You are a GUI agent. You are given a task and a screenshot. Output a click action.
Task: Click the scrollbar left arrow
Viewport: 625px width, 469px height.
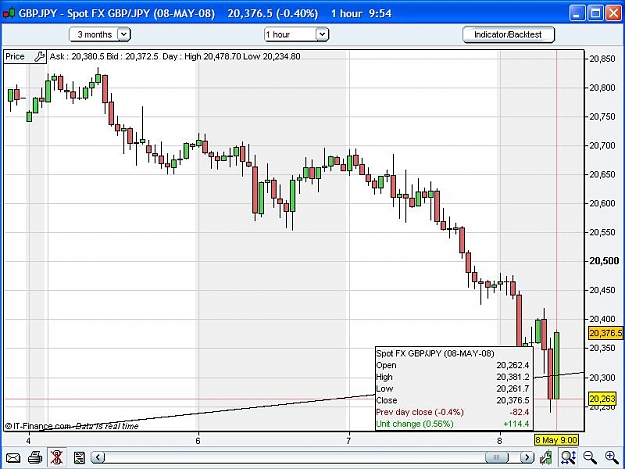click(98, 457)
